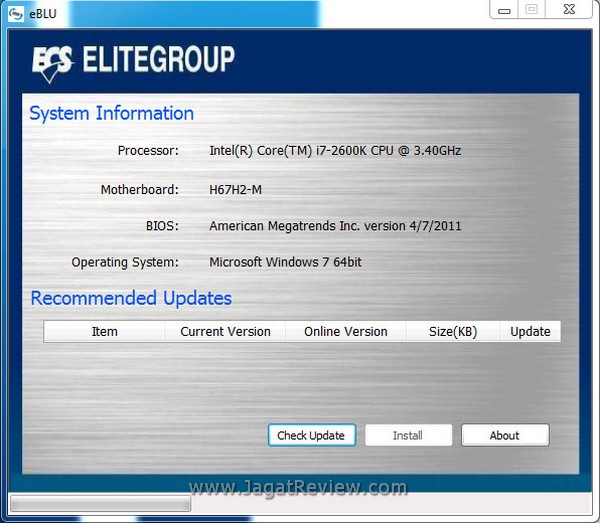
Task: Select the Size(KB) column header
Action: pos(452,331)
